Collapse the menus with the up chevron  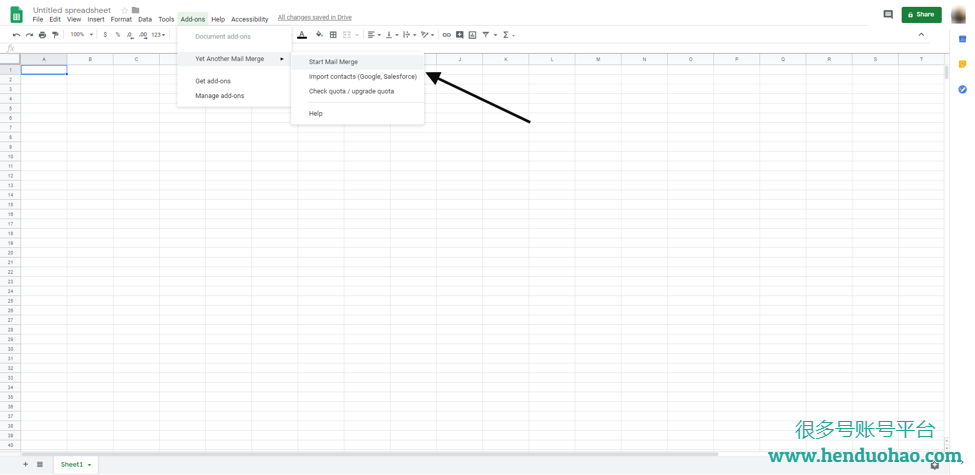coord(922,35)
